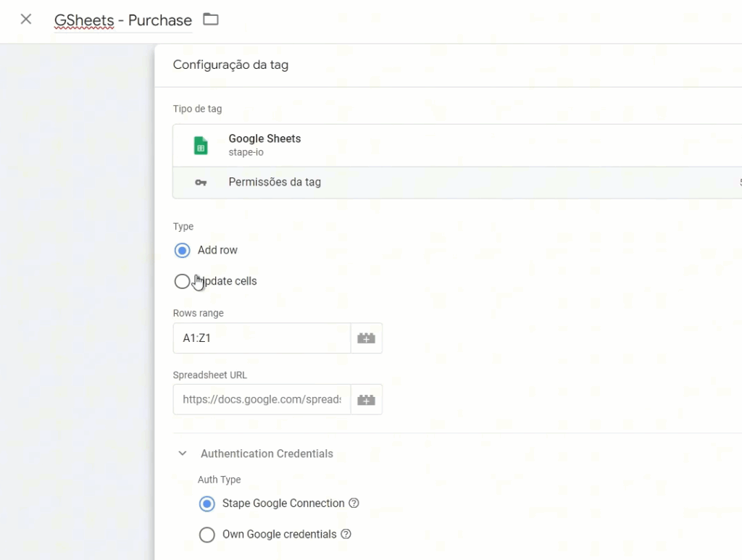Choose Own Google credentials auth type
The width and height of the screenshot is (742, 560).
pyautogui.click(x=207, y=535)
